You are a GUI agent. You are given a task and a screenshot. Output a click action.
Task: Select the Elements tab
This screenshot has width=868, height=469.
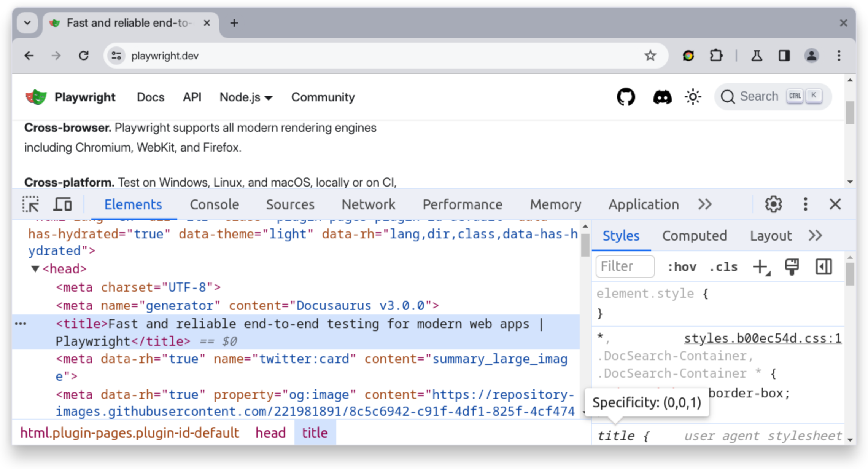pos(133,204)
